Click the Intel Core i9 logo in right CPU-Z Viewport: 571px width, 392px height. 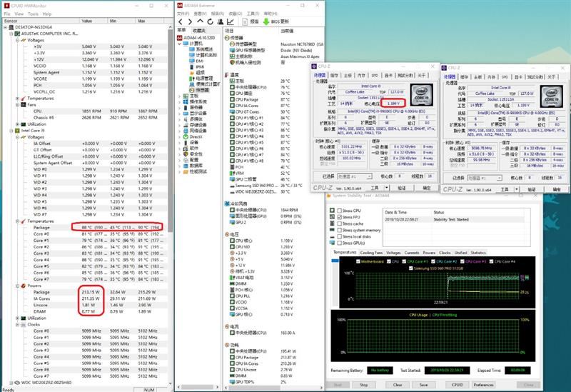pyautogui.click(x=552, y=96)
